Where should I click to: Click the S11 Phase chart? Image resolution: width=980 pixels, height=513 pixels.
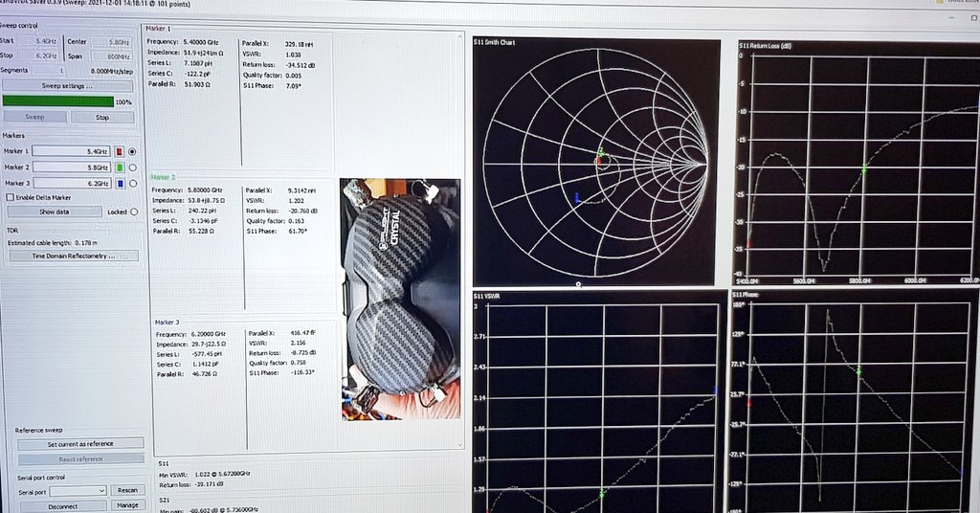point(855,401)
